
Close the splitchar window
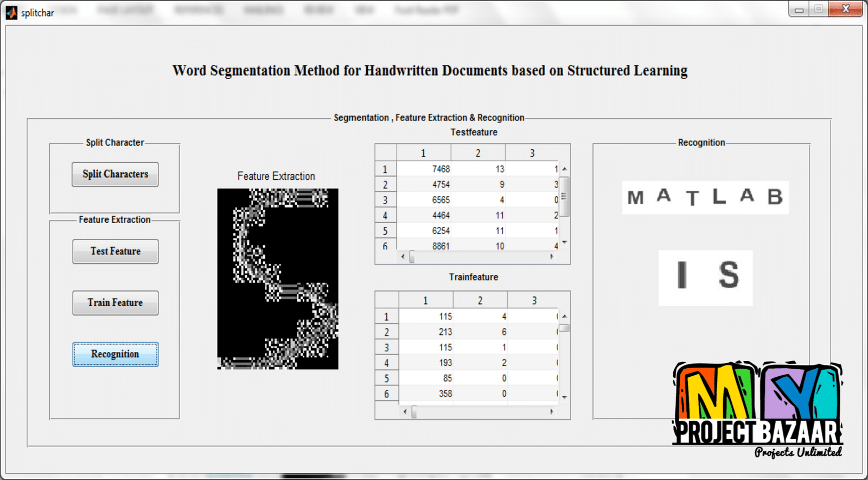(x=845, y=9)
